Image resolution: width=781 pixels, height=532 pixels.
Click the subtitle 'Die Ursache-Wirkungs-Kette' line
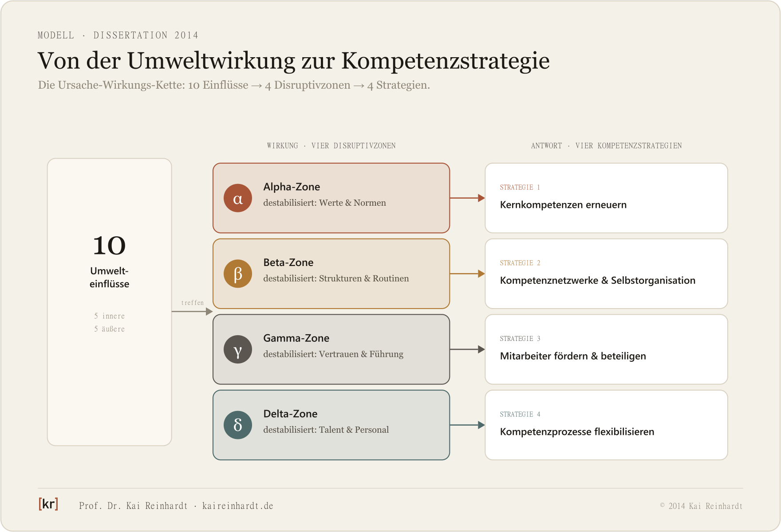[234, 85]
